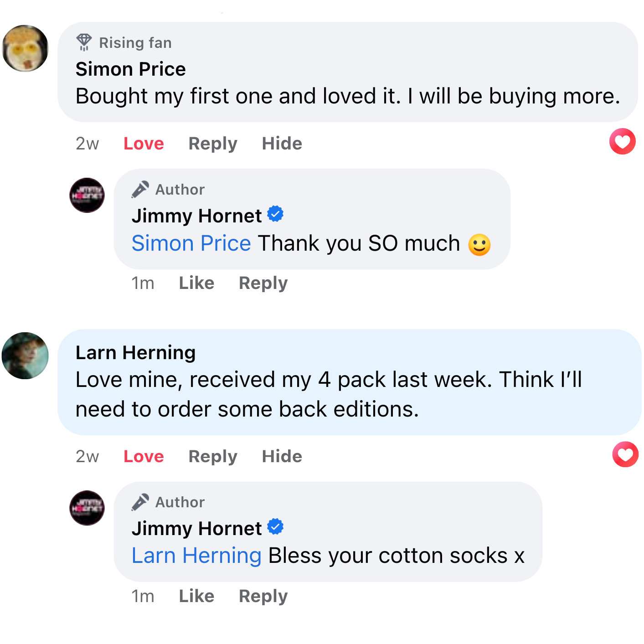Click Author microphone icon above second Jimmy Hornet reply
644x644 pixels.
click(140, 502)
